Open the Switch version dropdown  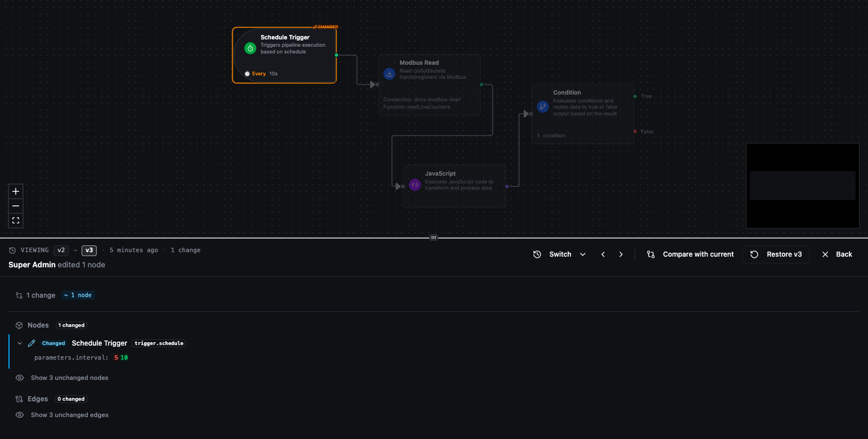pyautogui.click(x=560, y=254)
